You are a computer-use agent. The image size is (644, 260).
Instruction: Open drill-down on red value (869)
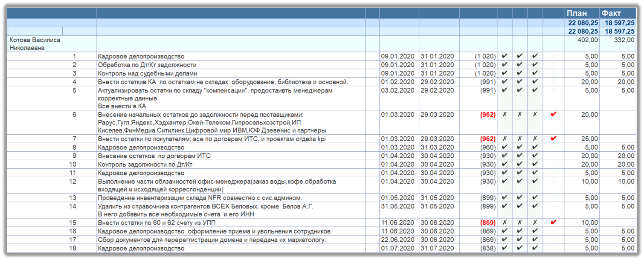487,222
